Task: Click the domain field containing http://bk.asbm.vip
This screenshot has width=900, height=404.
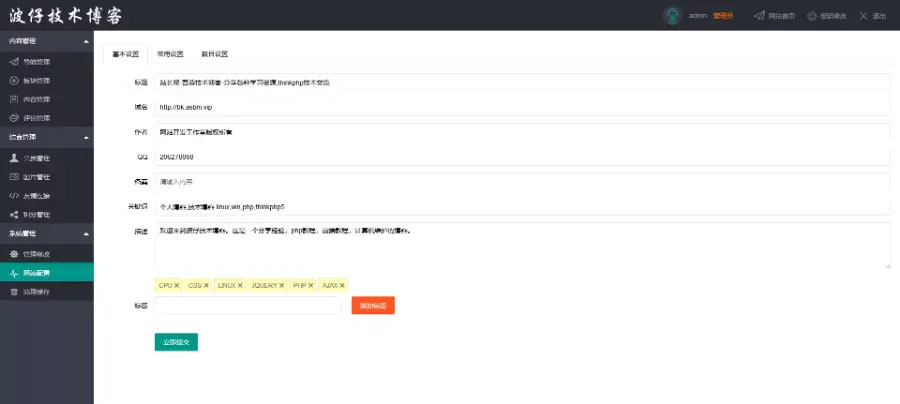Action: (x=521, y=106)
